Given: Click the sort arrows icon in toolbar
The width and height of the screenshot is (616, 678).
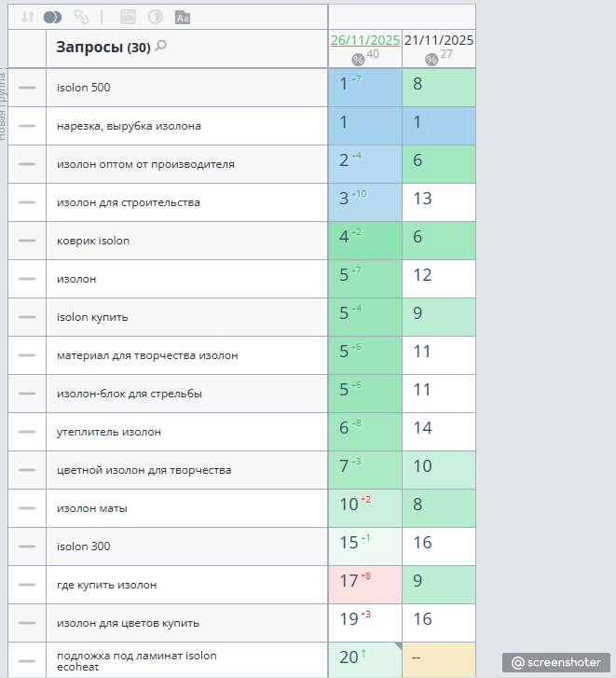Looking at the screenshot, I should [28, 18].
